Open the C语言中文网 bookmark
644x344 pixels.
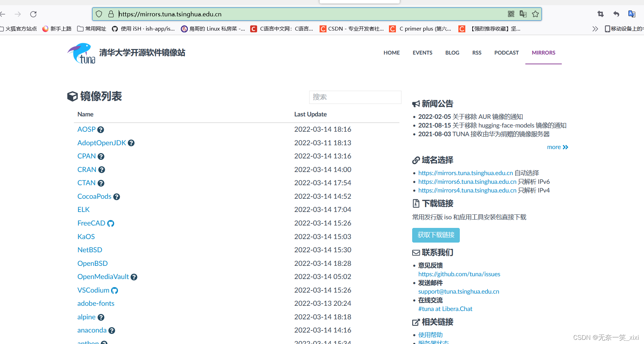tap(282, 29)
